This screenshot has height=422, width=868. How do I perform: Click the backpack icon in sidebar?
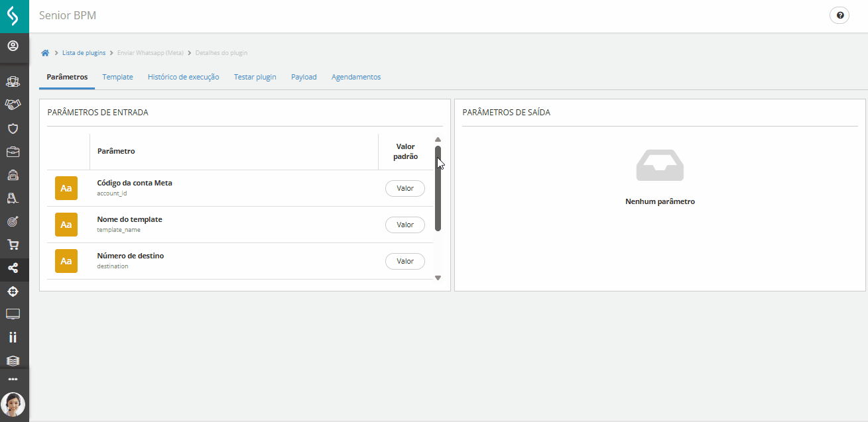13,175
